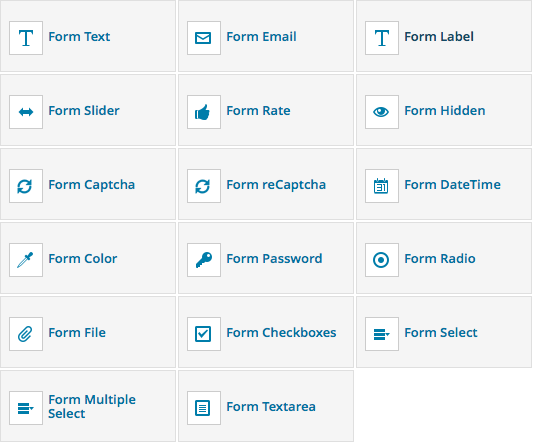The width and height of the screenshot is (534, 443).
Task: Select the Form DateTime calendar icon
Action: click(382, 186)
